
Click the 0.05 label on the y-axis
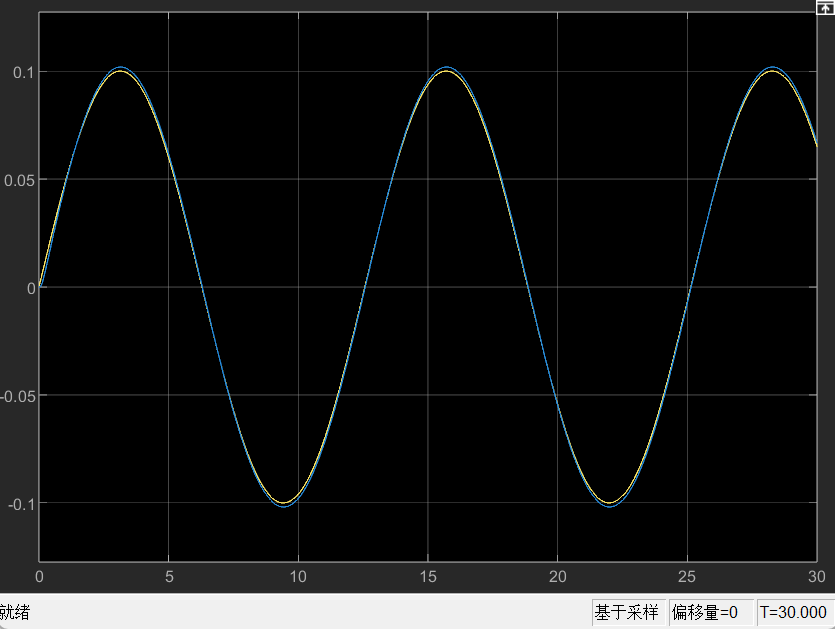tap(18, 180)
